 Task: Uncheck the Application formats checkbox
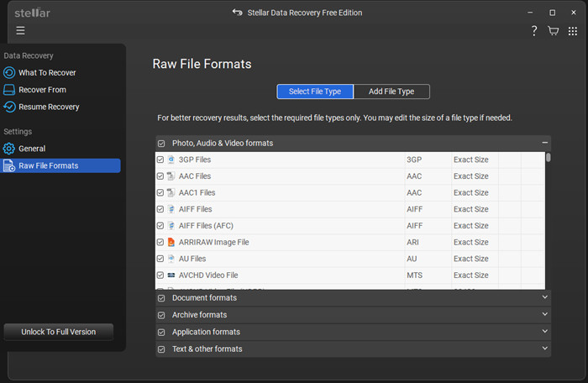point(161,333)
